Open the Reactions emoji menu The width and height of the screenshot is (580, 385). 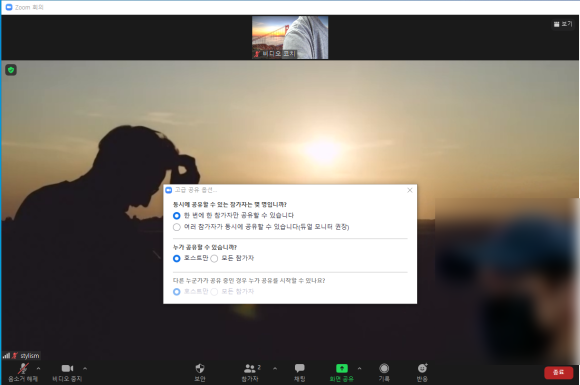point(422,372)
